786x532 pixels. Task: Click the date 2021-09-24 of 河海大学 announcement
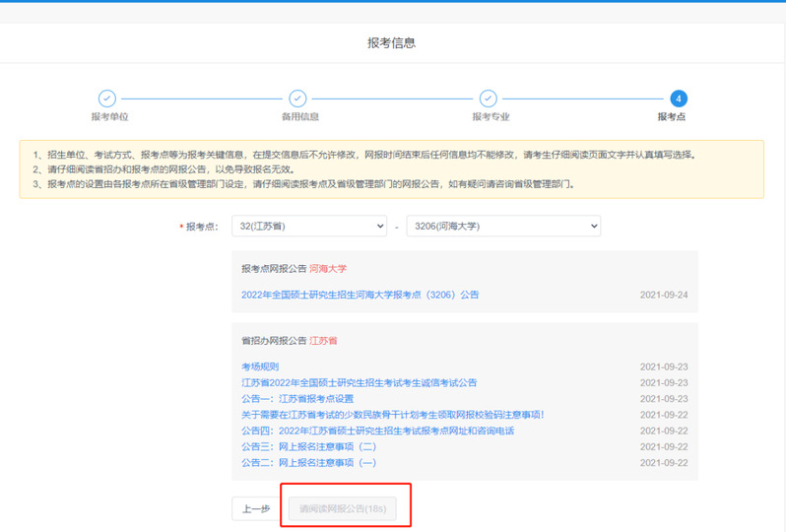(x=664, y=295)
